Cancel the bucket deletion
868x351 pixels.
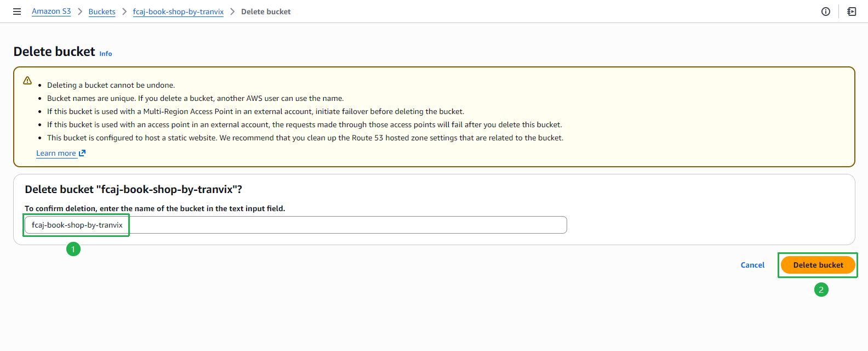point(752,265)
